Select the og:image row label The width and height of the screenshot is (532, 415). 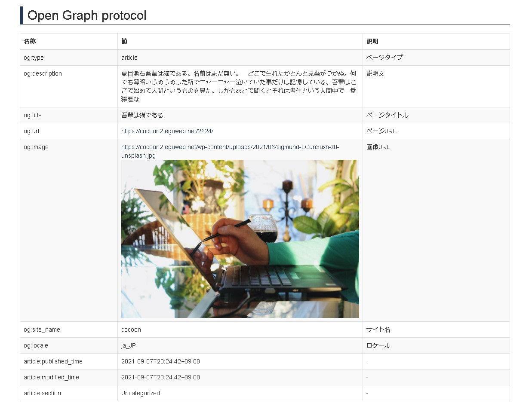tap(36, 147)
